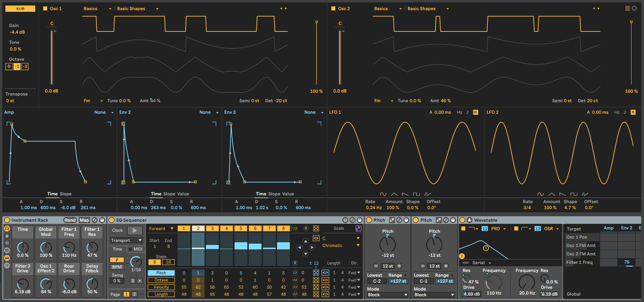This screenshot has width=644, height=302.
Task: Click the top R reset icon beside the dice
Action: tap(306, 228)
